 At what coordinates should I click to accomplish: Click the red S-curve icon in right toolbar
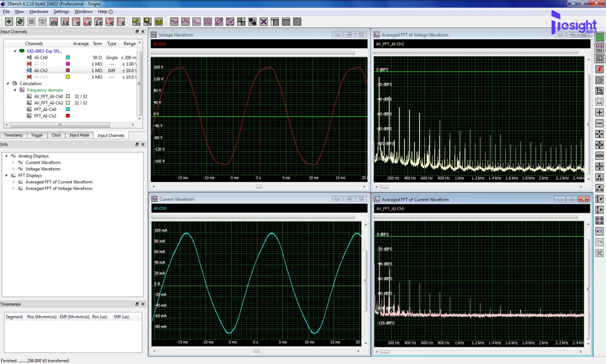tap(599, 69)
